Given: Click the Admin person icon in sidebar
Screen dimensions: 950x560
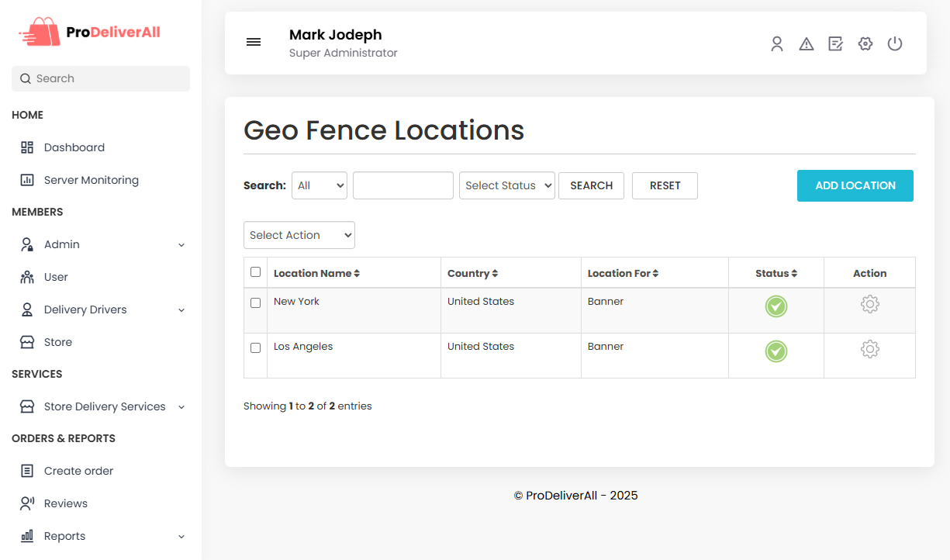Looking at the screenshot, I should (x=27, y=244).
